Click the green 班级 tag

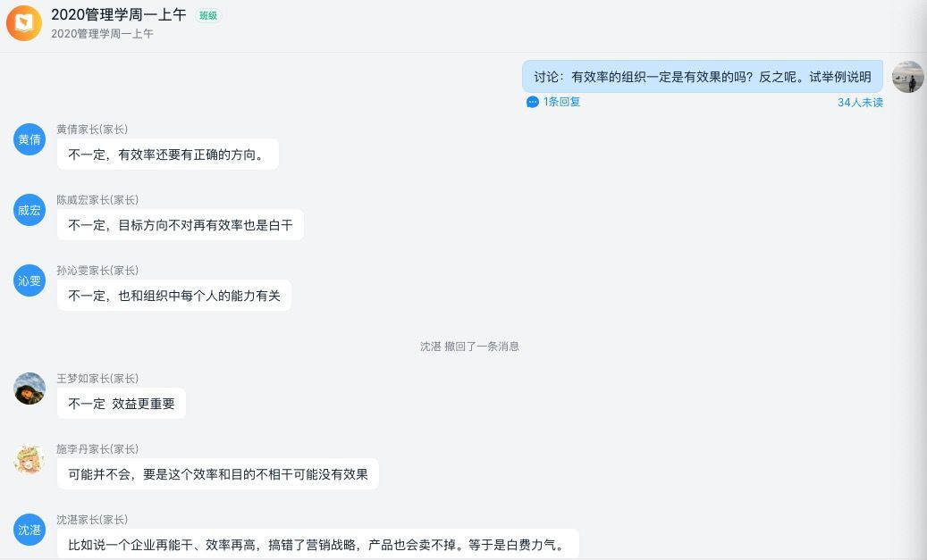click(x=208, y=16)
